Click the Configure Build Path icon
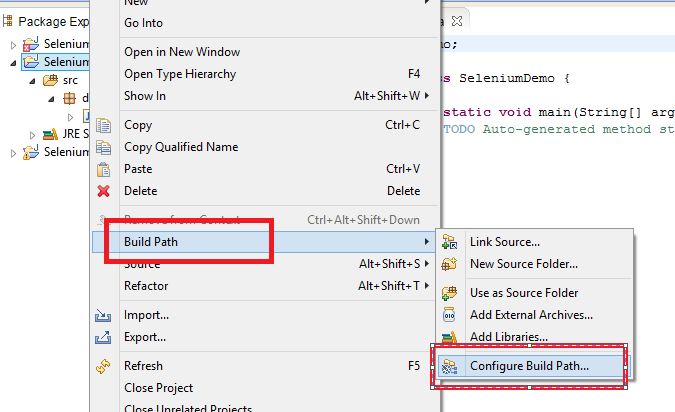This screenshot has width=675, height=412. (x=449, y=366)
